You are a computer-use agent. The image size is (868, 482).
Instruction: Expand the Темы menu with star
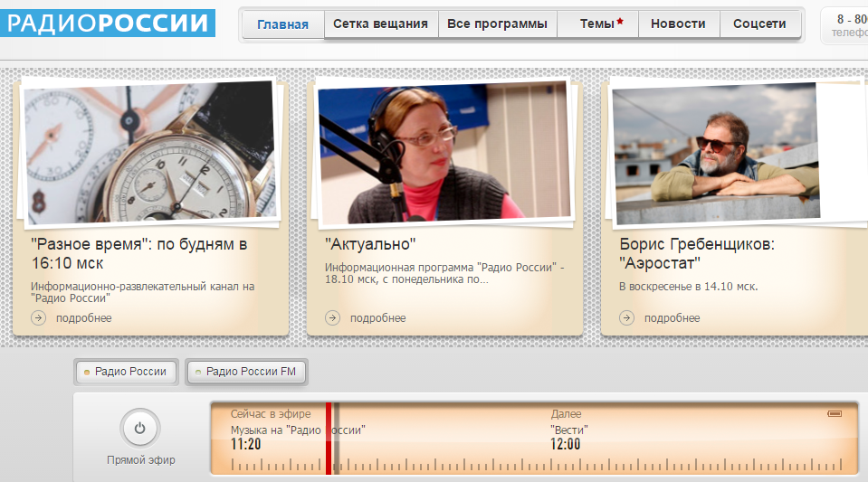(597, 24)
